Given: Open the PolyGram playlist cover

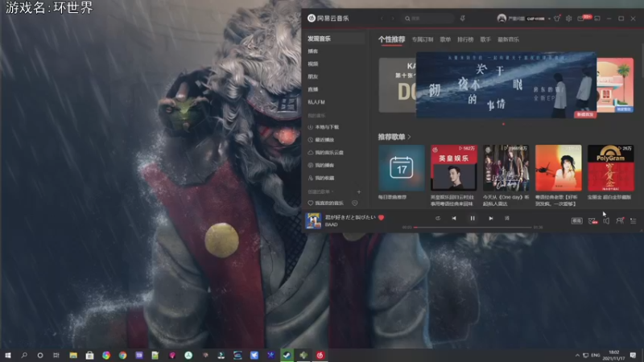Looking at the screenshot, I should point(611,167).
